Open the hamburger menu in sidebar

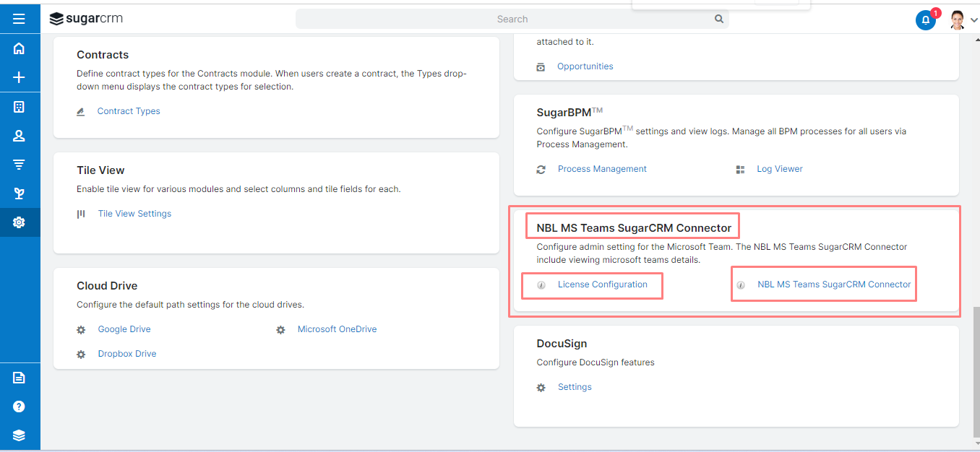tap(20, 19)
